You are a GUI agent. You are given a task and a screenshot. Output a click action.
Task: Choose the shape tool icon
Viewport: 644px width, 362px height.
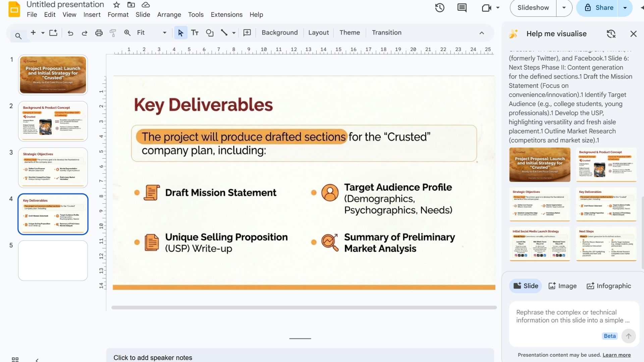click(x=210, y=33)
